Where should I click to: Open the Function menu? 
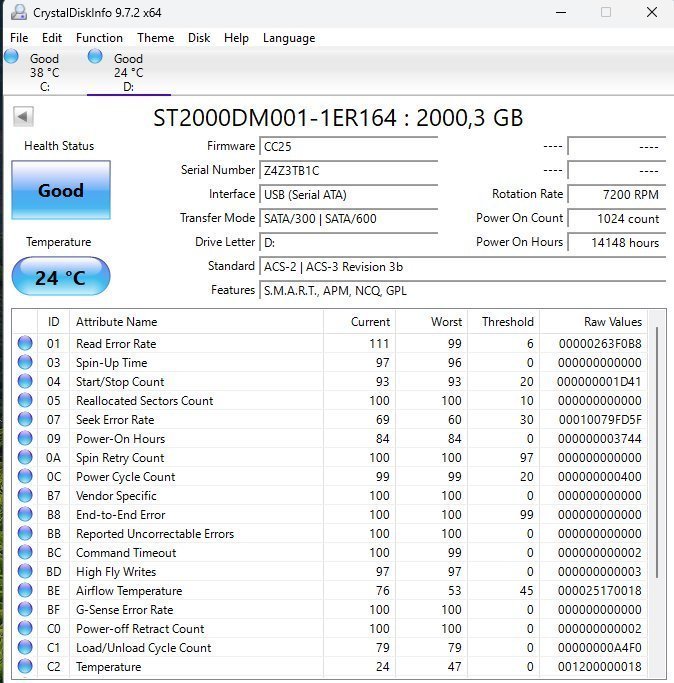[99, 38]
